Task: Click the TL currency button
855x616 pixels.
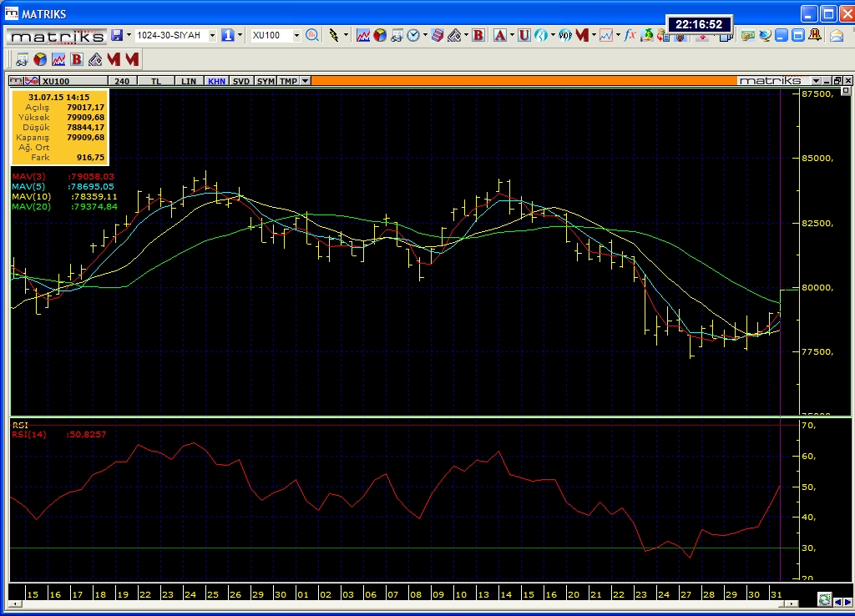Action: point(156,81)
